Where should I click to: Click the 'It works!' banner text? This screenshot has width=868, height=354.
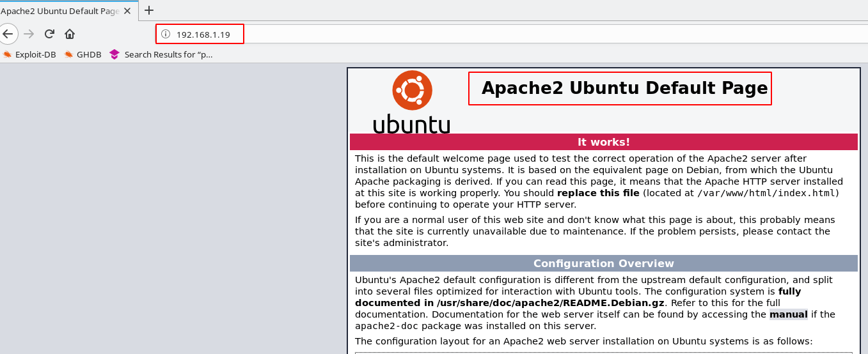coord(603,142)
